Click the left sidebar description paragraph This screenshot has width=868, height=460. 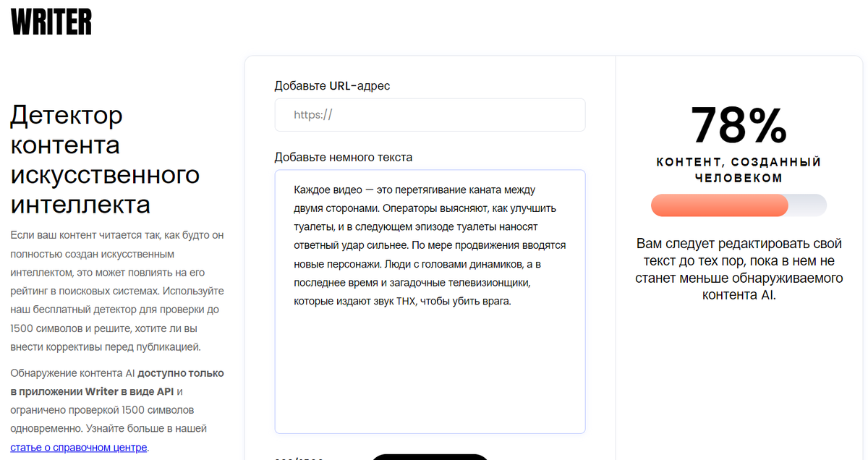click(116, 289)
